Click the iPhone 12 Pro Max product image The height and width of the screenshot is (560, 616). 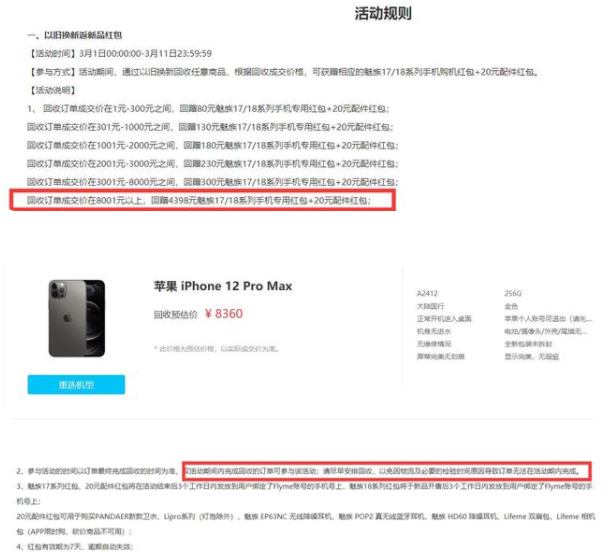[77, 318]
